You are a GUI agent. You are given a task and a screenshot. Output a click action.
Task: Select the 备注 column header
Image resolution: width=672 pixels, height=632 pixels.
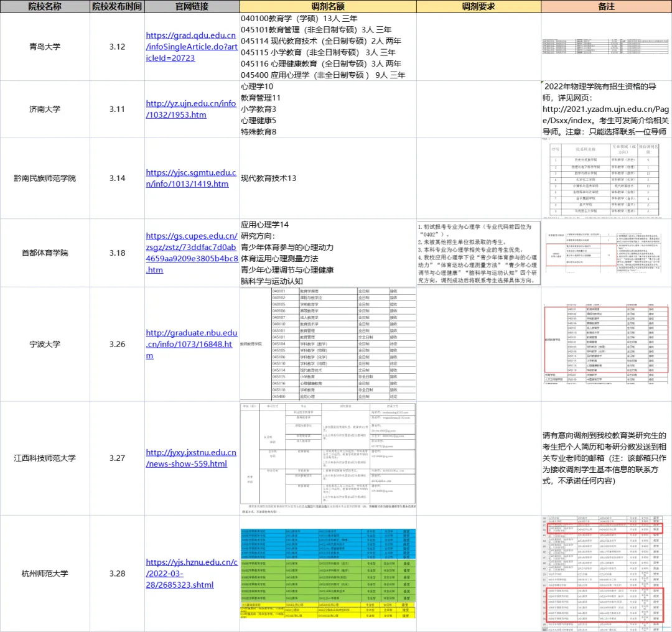607,6
